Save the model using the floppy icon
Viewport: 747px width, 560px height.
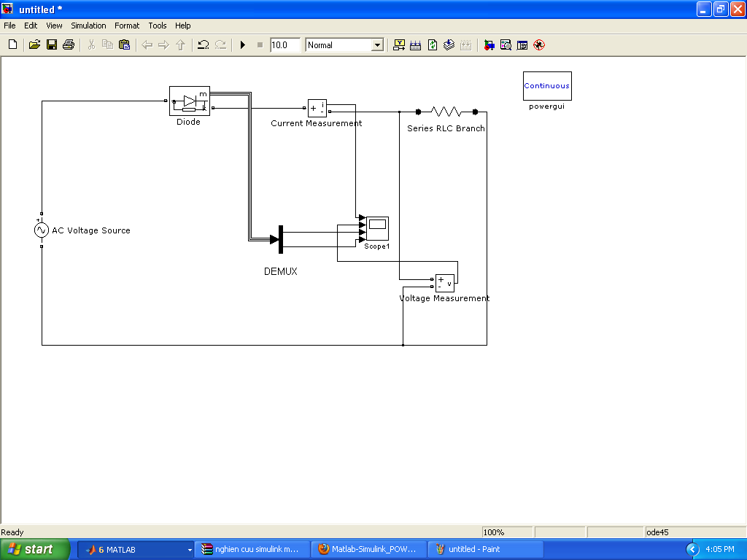(52, 45)
